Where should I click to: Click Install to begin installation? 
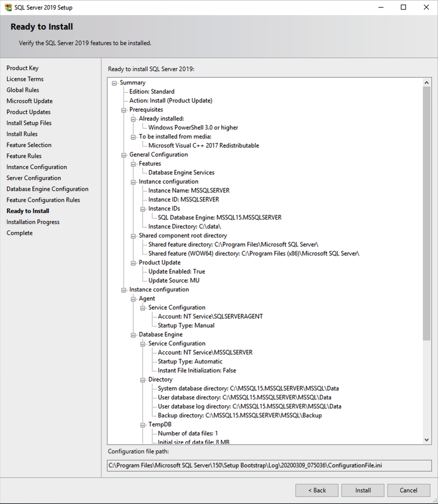point(363,490)
